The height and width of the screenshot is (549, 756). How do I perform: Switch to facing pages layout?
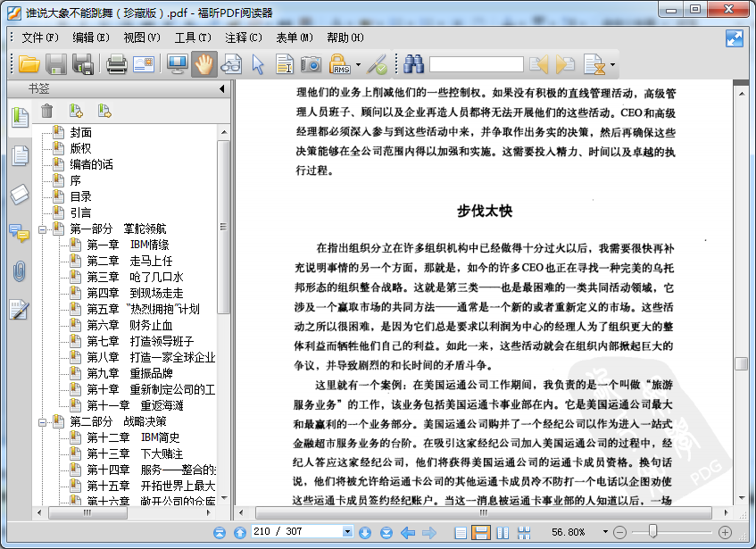click(503, 533)
